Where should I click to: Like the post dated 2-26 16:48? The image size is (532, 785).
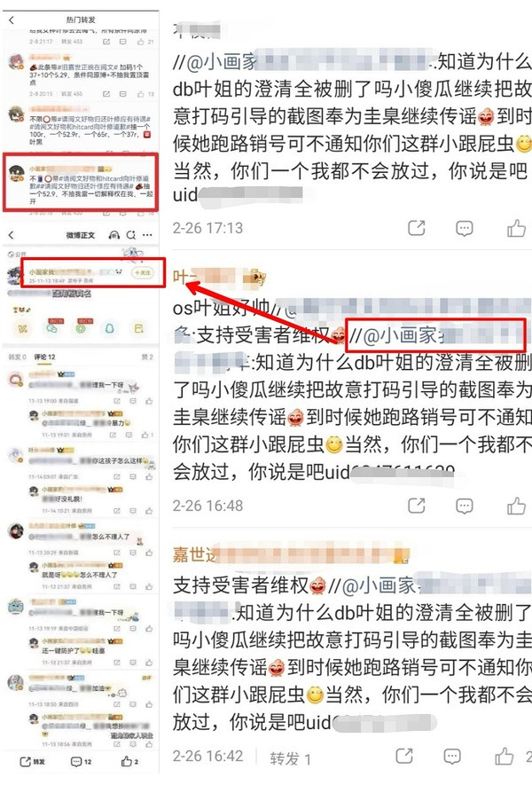pyautogui.click(x=516, y=506)
